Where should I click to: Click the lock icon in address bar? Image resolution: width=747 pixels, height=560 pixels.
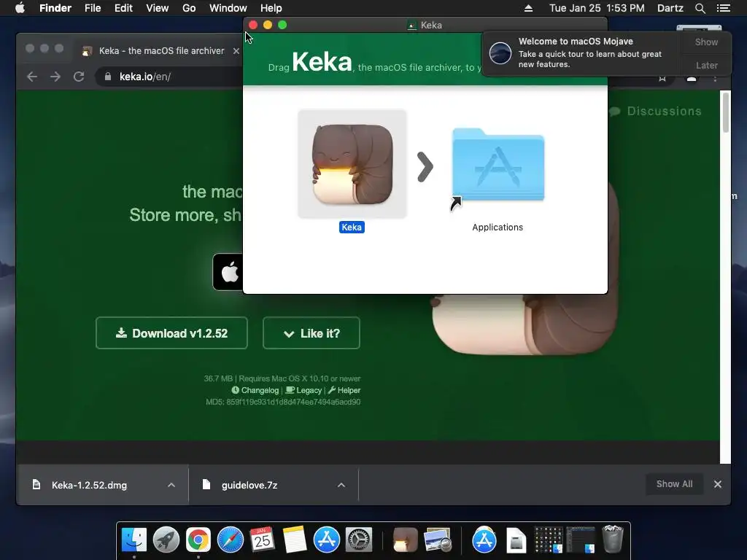[x=108, y=77]
